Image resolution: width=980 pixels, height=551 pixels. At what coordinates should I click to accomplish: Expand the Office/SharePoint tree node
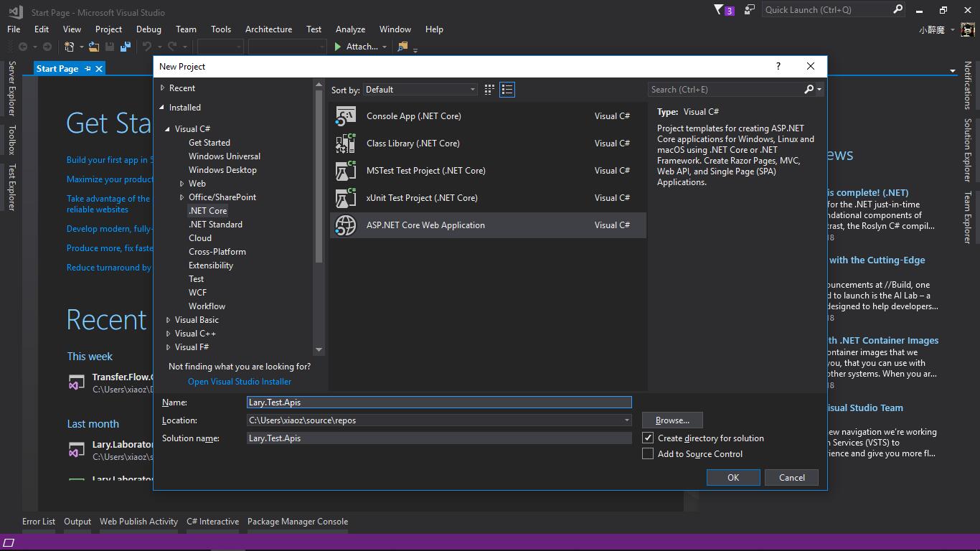point(182,197)
